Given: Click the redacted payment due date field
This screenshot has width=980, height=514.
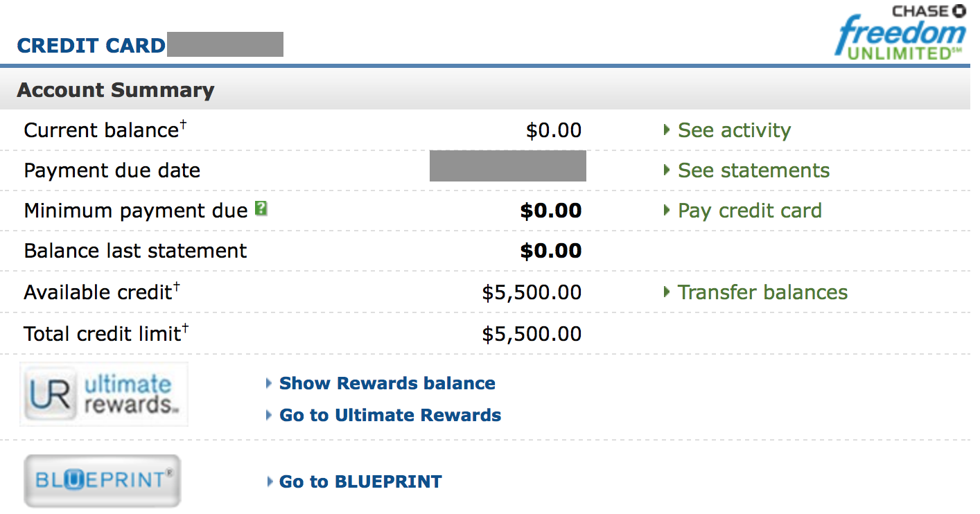Looking at the screenshot, I should point(508,166).
